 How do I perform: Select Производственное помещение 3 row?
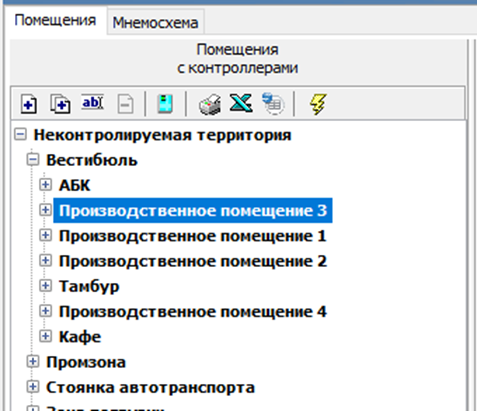point(193,210)
